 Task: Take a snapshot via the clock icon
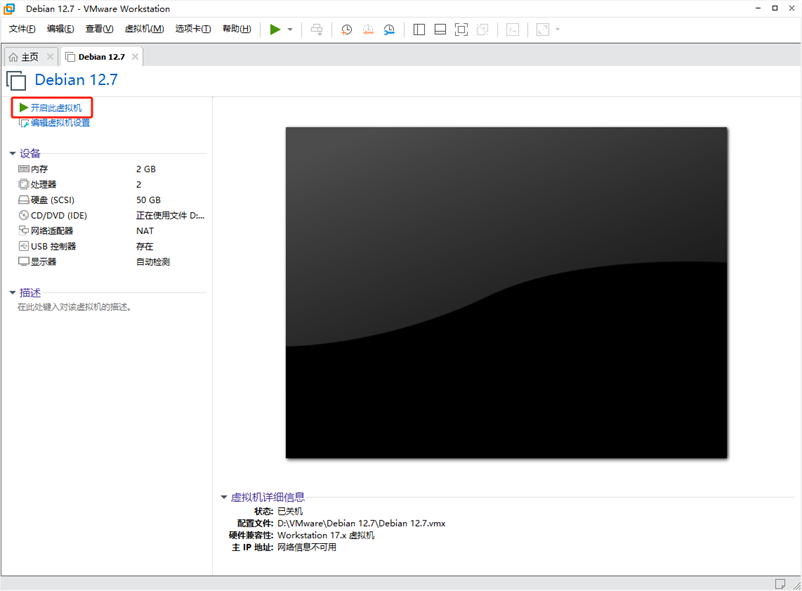[347, 30]
